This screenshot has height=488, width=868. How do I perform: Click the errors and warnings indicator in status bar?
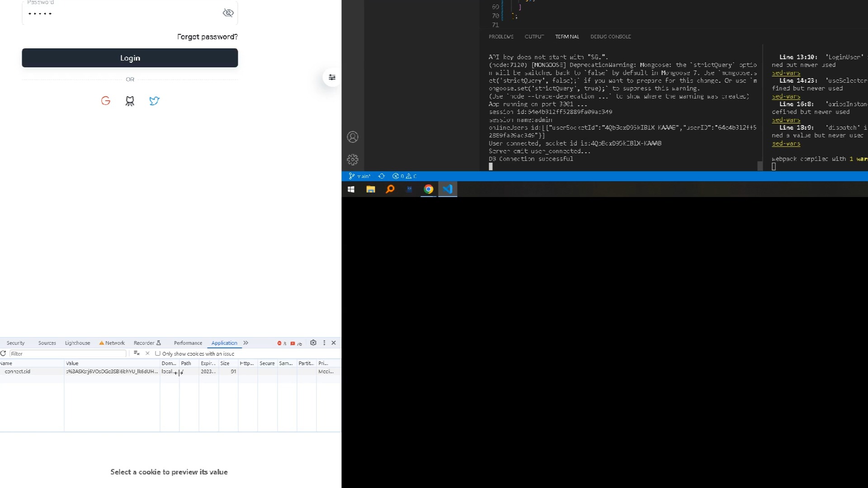pyautogui.click(x=403, y=176)
